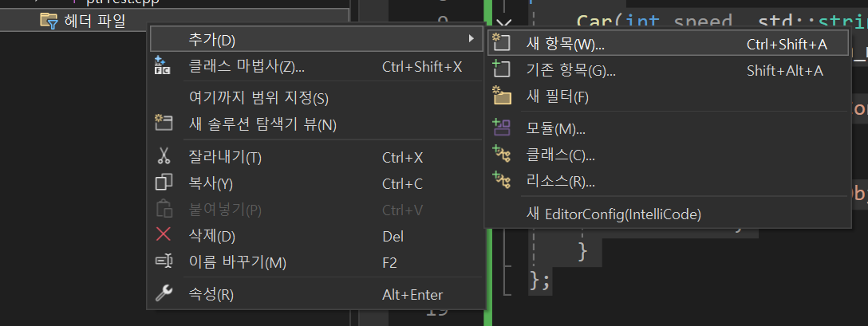Choose 이름 바꾸기(M) entry

[x=317, y=262]
